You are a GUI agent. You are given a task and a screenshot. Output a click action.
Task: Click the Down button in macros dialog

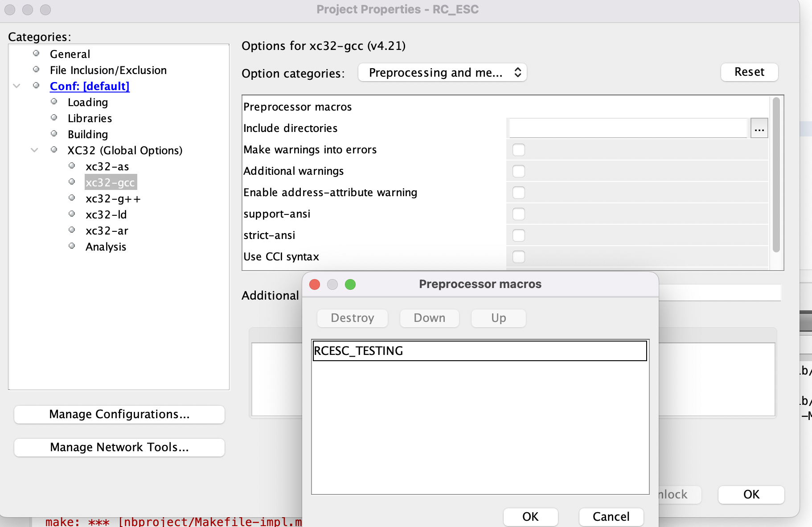click(429, 318)
